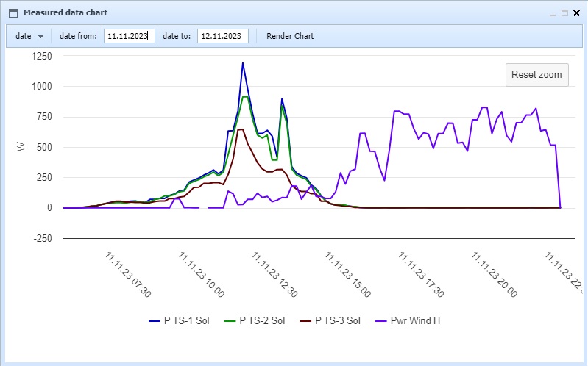Click the Reset zoom button

pyautogui.click(x=536, y=74)
